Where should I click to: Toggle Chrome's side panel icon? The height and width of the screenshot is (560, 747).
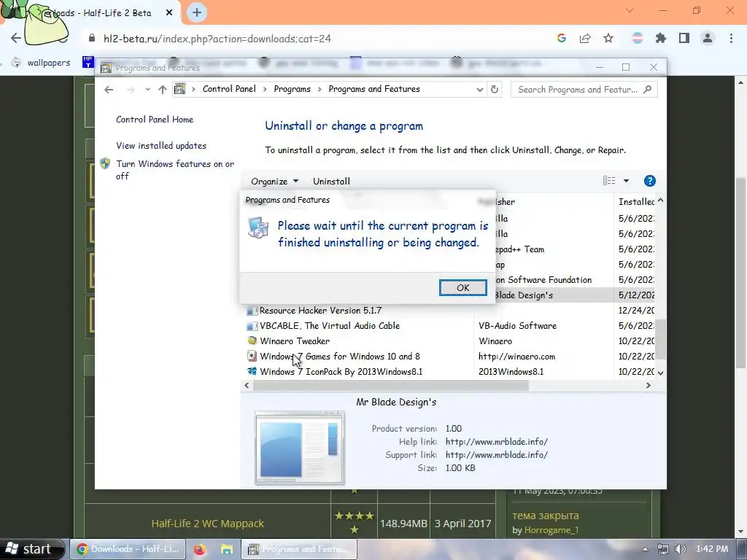click(684, 38)
